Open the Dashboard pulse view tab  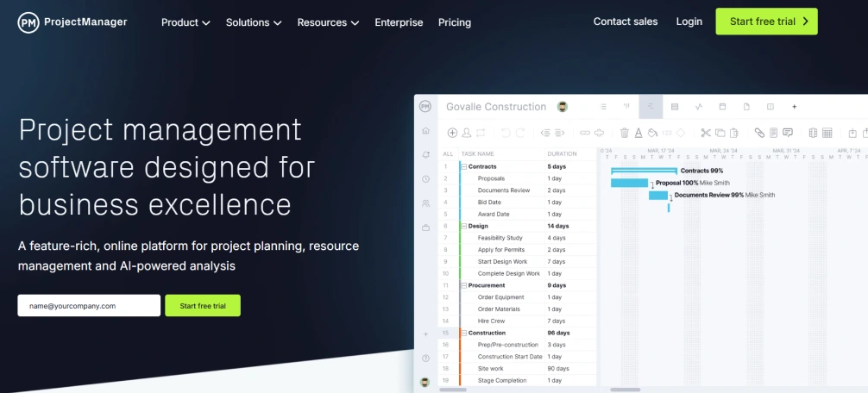tap(699, 107)
